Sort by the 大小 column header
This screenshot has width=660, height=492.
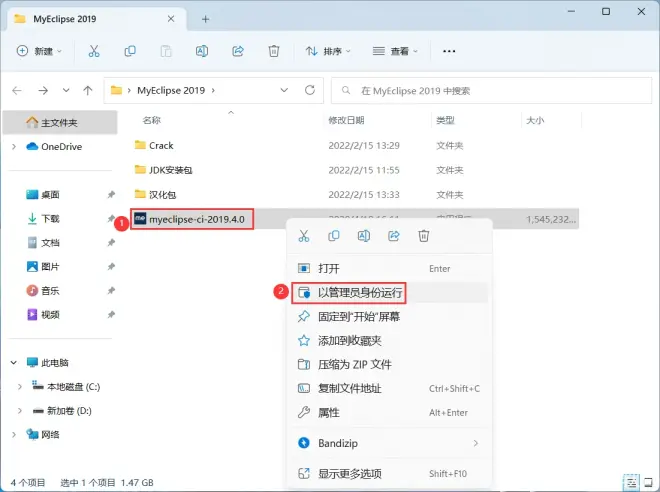click(535, 120)
